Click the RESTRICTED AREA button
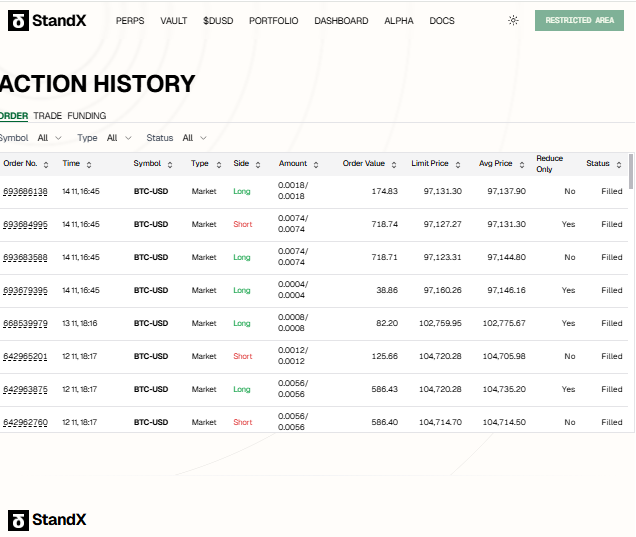636x537 pixels. coord(579,20)
